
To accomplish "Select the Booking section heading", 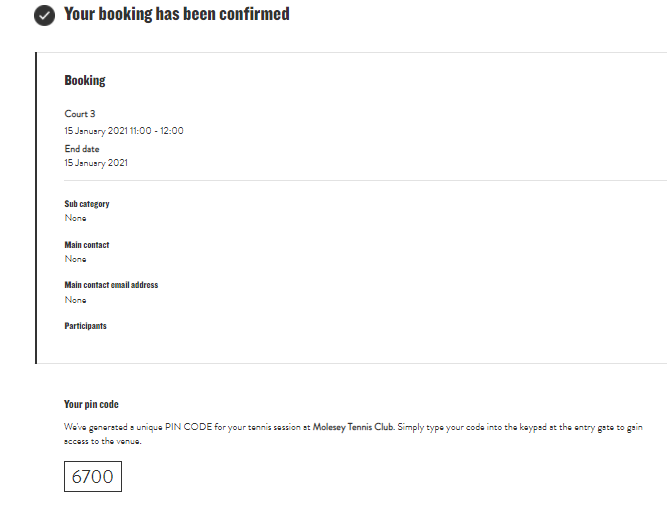I will pos(85,80).
